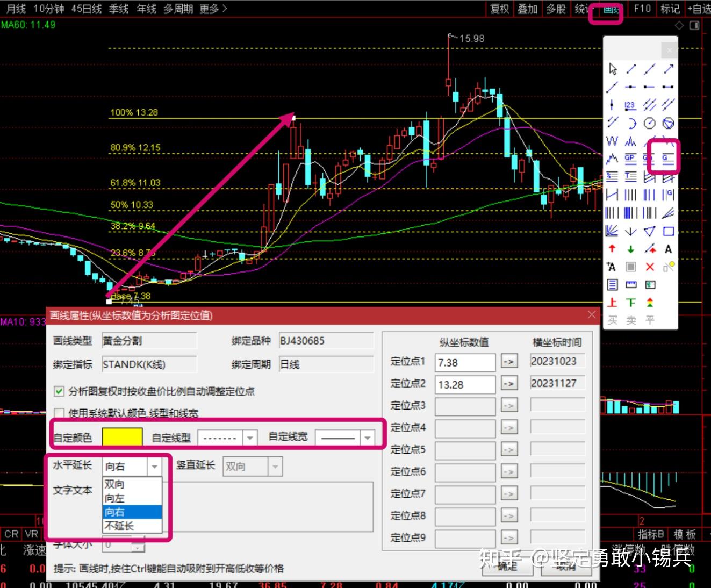This screenshot has height=588, width=711.
Task: Uncheck the auto-adjust positioning points checkbox
Action: click(x=59, y=391)
